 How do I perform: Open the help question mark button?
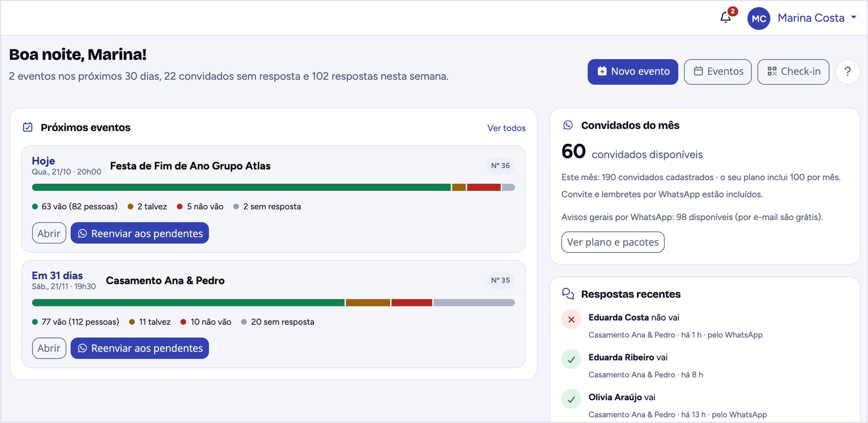(847, 72)
